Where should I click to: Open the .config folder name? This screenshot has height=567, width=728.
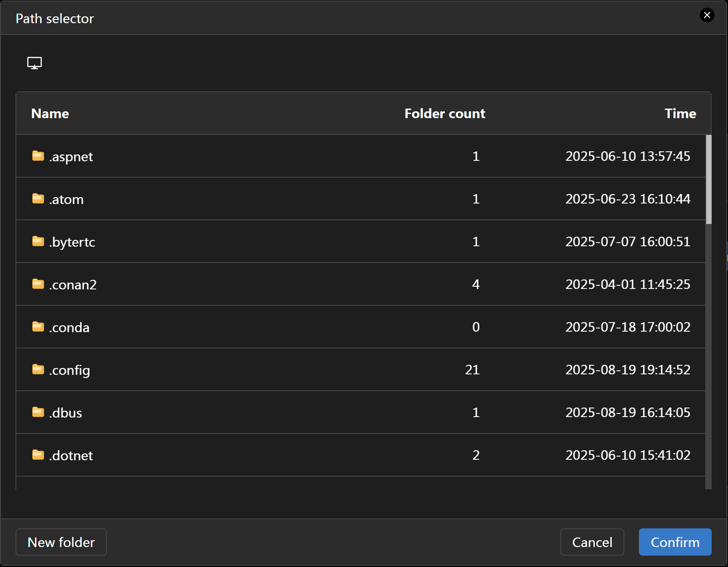point(70,370)
